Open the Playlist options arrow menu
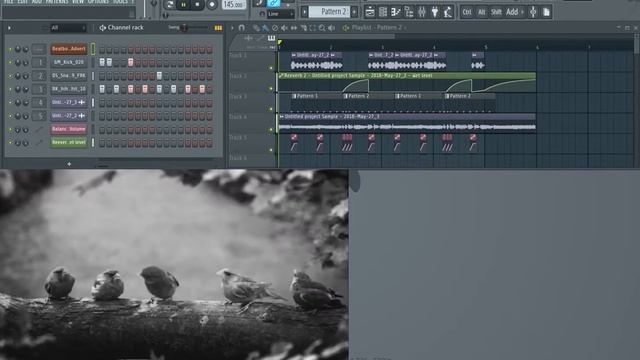The height and width of the screenshot is (360, 640). [233, 28]
